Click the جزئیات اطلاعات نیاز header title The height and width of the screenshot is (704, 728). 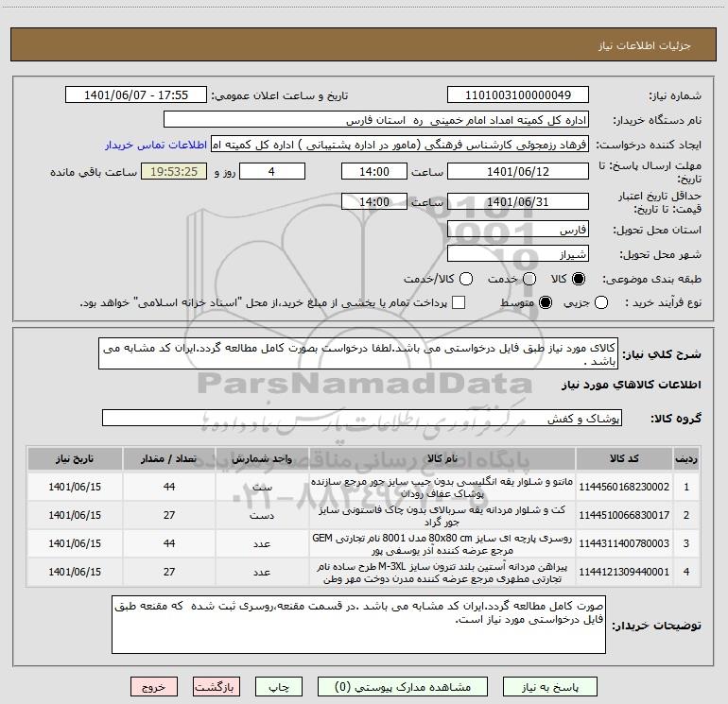[x=644, y=45]
